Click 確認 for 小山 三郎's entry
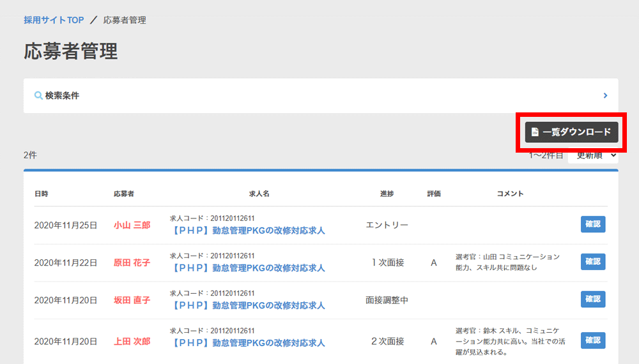Viewport: 639px width, 364px height. point(592,224)
